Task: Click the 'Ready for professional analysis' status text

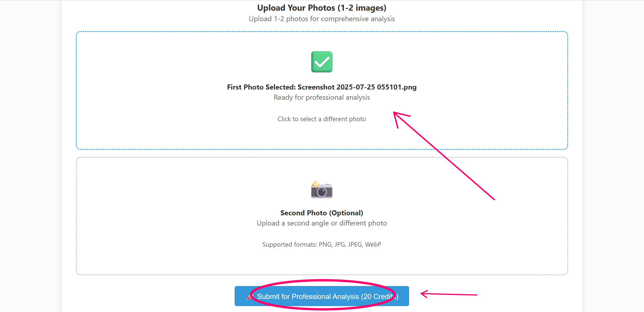Action: pyautogui.click(x=322, y=97)
